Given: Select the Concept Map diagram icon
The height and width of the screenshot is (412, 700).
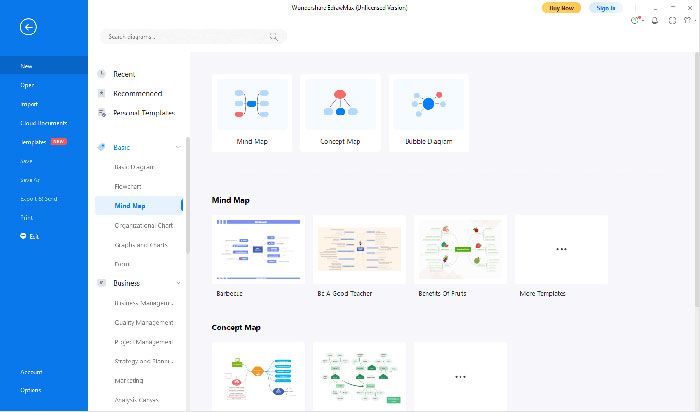Looking at the screenshot, I should (340, 104).
